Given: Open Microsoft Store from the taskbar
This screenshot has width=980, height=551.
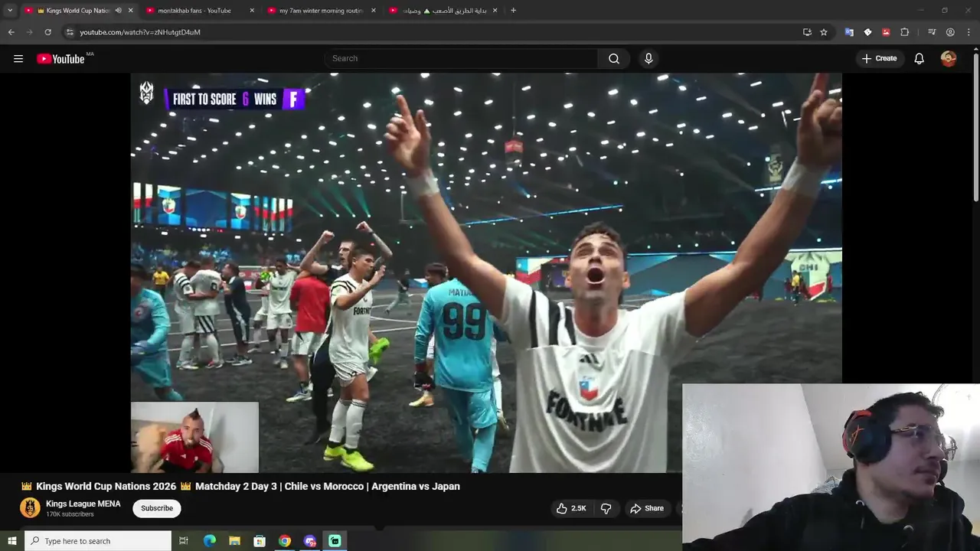Looking at the screenshot, I should tap(260, 541).
